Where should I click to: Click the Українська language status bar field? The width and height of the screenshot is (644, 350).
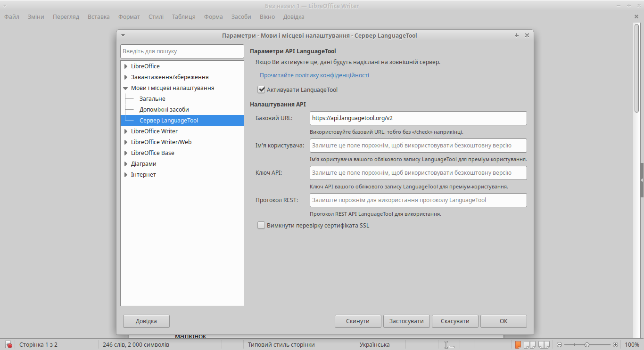point(375,345)
